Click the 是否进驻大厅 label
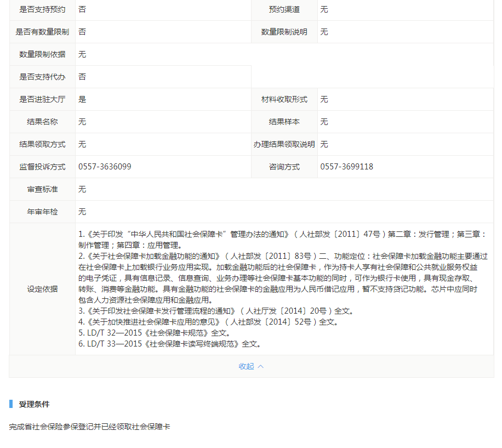 (42, 99)
